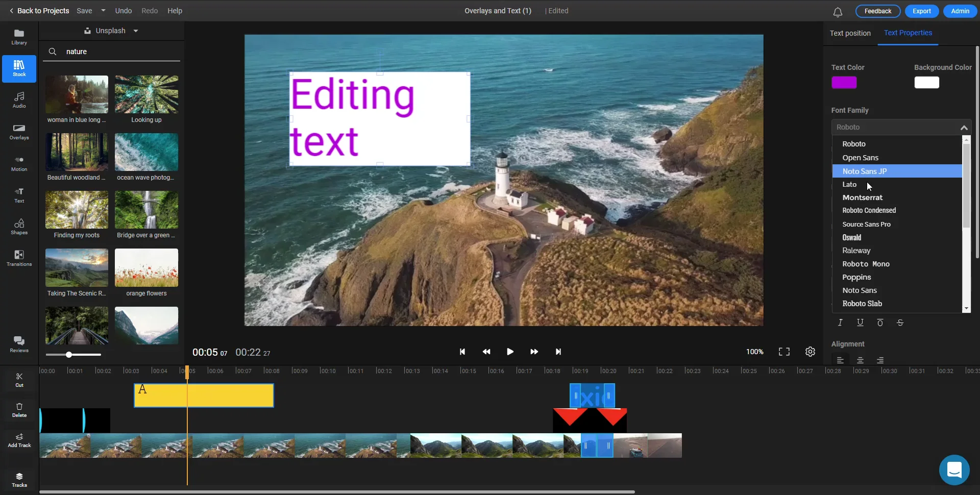
Task: Open the Motion panel
Action: click(19, 163)
